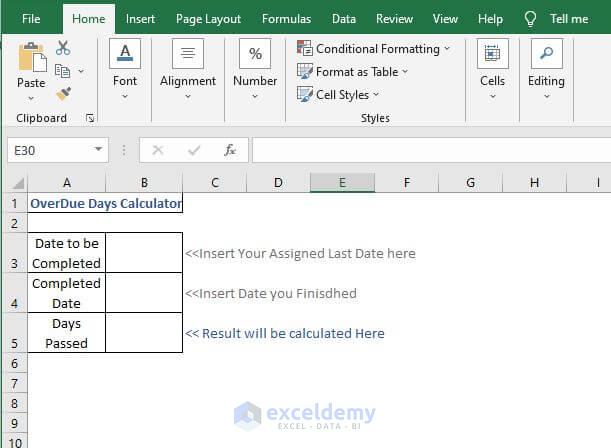The height and width of the screenshot is (448, 611).
Task: Expand the Paste dropdown arrow
Action: pos(31,99)
